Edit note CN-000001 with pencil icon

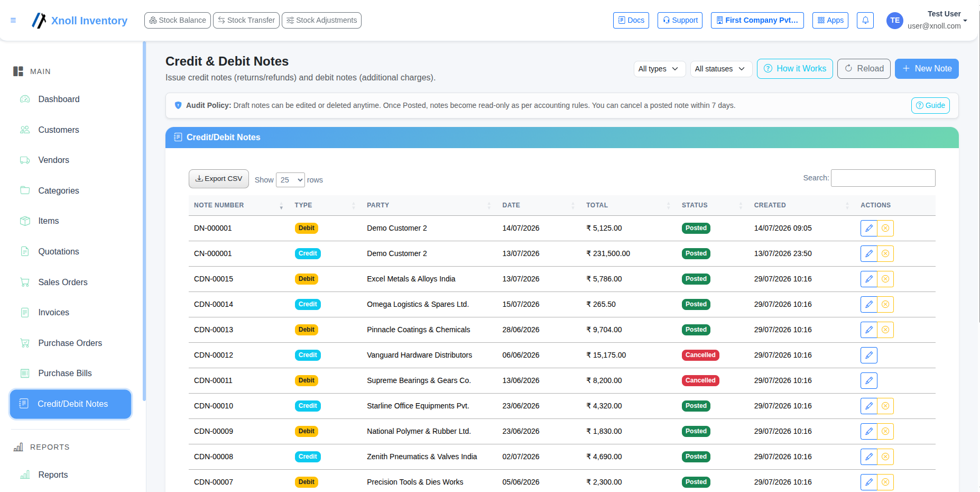[x=869, y=253]
